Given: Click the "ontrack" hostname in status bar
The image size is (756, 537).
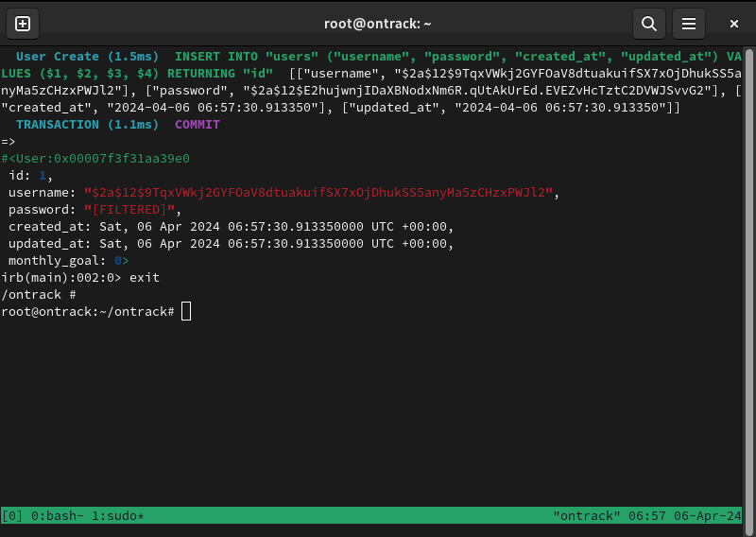Looking at the screenshot, I should coord(586,515).
